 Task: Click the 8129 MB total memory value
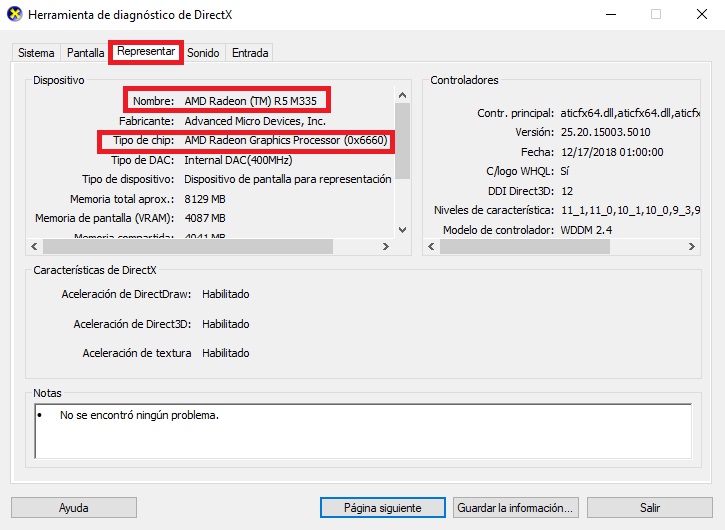point(205,199)
